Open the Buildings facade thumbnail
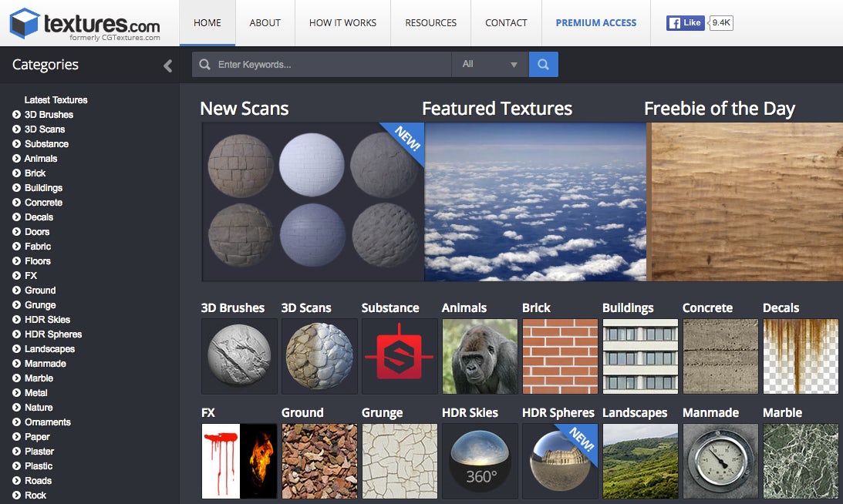Image resolution: width=843 pixels, height=504 pixels. (x=640, y=356)
